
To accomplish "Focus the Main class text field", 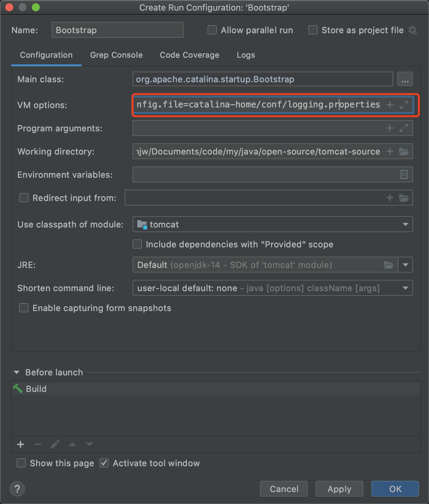I will (x=263, y=79).
